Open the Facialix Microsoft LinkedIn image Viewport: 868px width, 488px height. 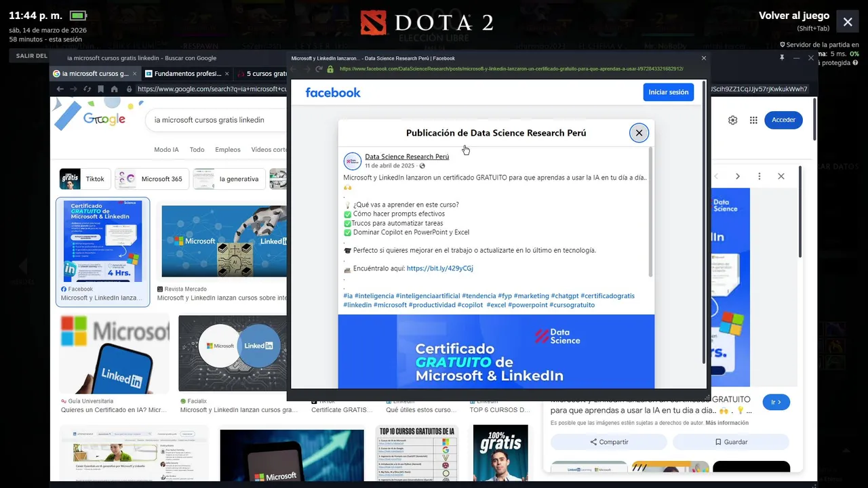[233, 354]
